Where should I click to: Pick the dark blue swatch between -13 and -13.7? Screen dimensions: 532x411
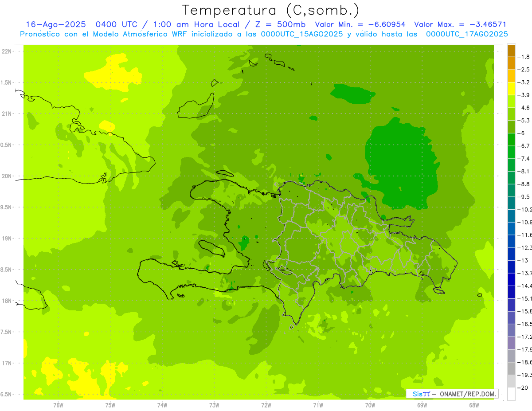click(x=511, y=266)
